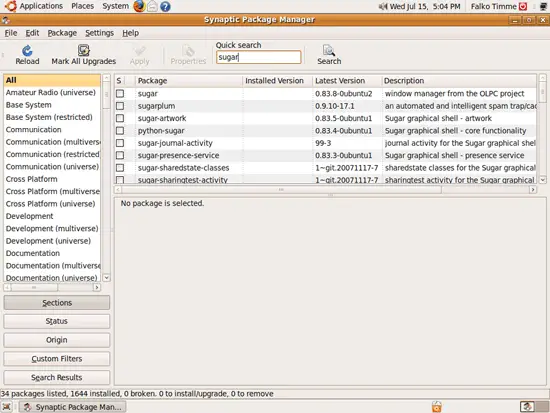
Task: Open the Package menu
Action: point(62,33)
